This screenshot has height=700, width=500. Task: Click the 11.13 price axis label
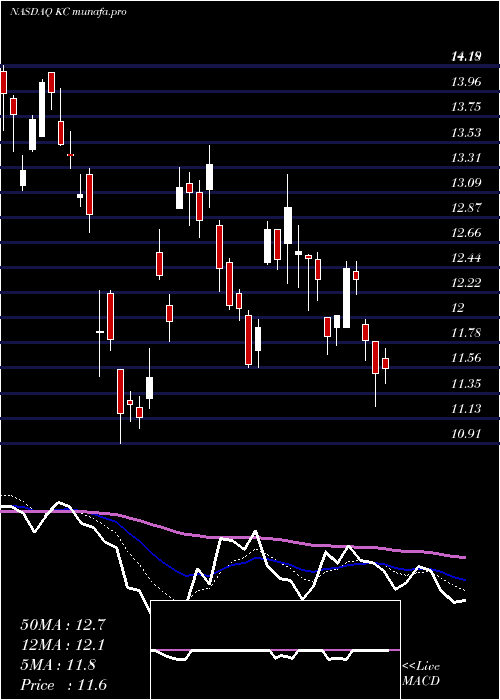466,408
